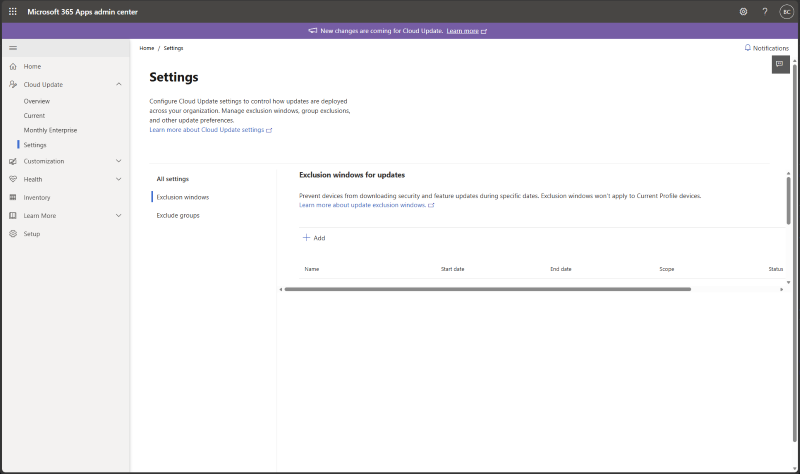Viewport: 800px width, 474px height.
Task: Click the Health heart icon
Action: click(x=13, y=179)
